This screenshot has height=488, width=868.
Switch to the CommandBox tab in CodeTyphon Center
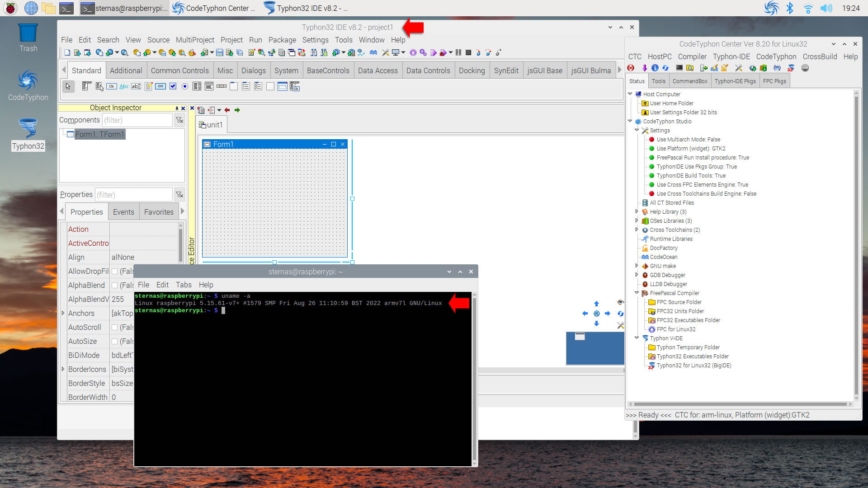point(689,81)
